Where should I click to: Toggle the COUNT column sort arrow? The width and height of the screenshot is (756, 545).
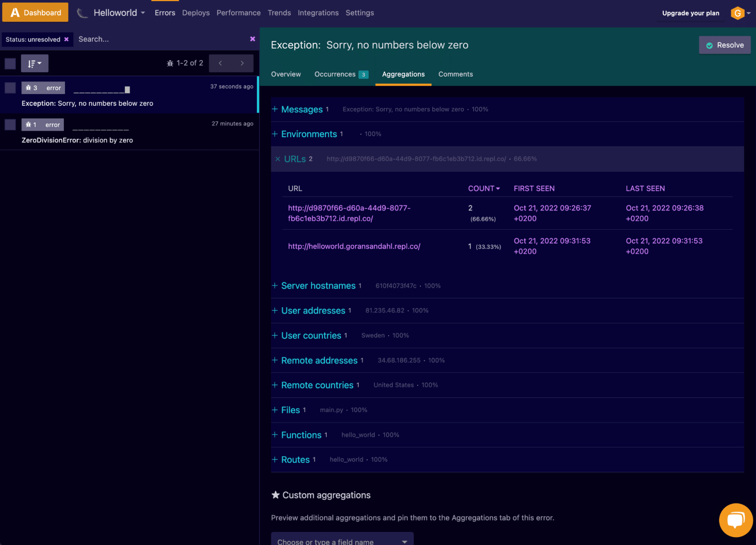pos(498,188)
